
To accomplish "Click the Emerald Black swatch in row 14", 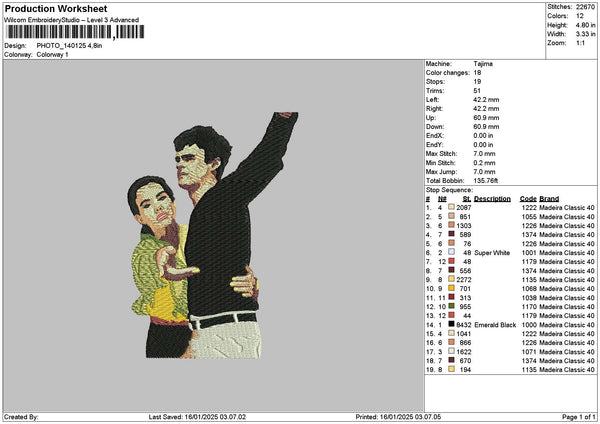I will click(452, 324).
